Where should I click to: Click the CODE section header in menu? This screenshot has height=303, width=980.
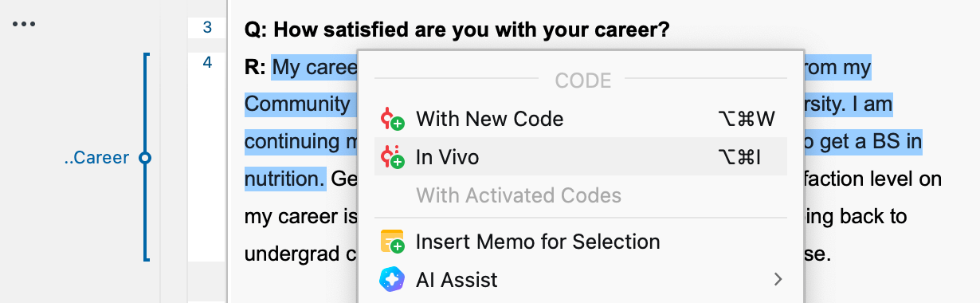pos(583,81)
